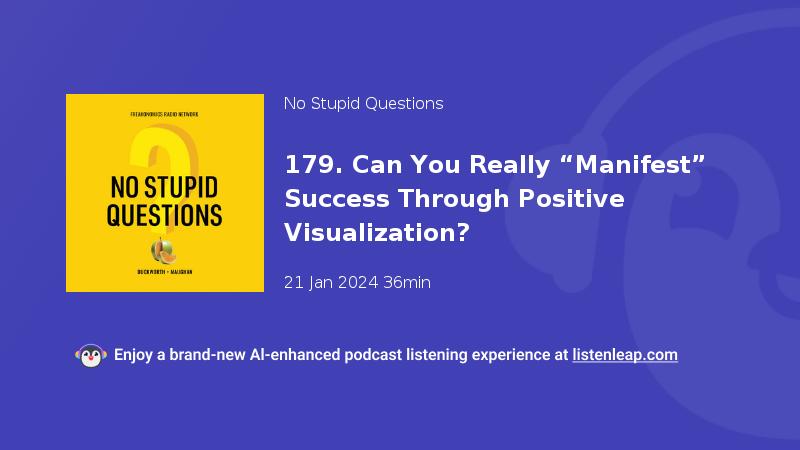This screenshot has height=450, width=800.
Task: Click the No Stupid Questions cover artwork
Action: [165, 193]
